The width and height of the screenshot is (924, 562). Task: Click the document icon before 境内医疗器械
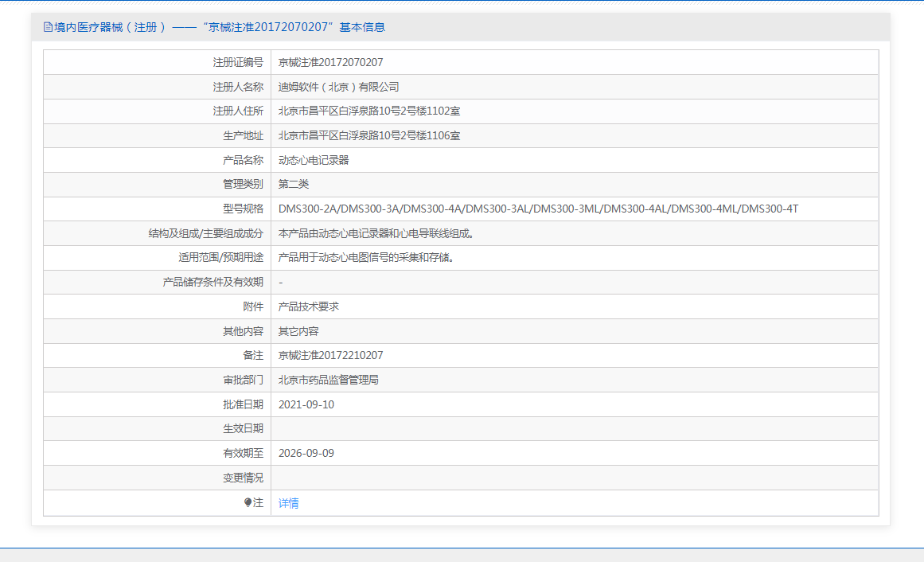pyautogui.click(x=48, y=27)
